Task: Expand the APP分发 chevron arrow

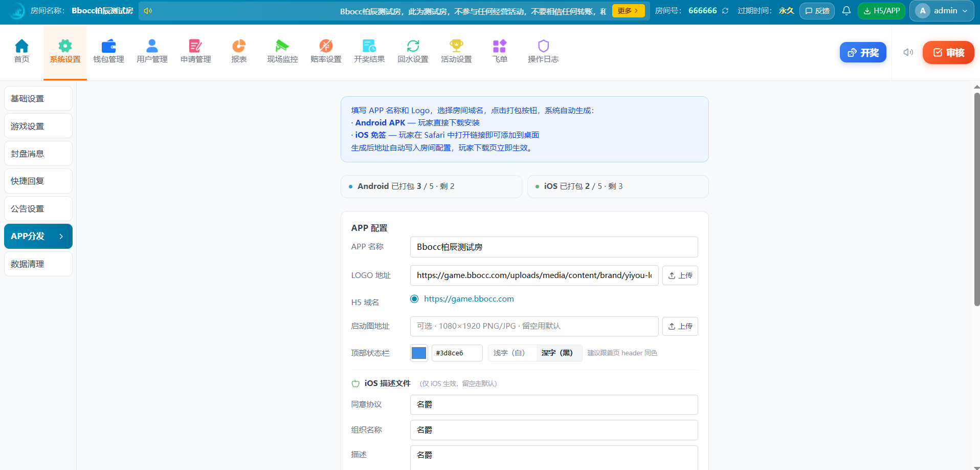Action: (61, 237)
